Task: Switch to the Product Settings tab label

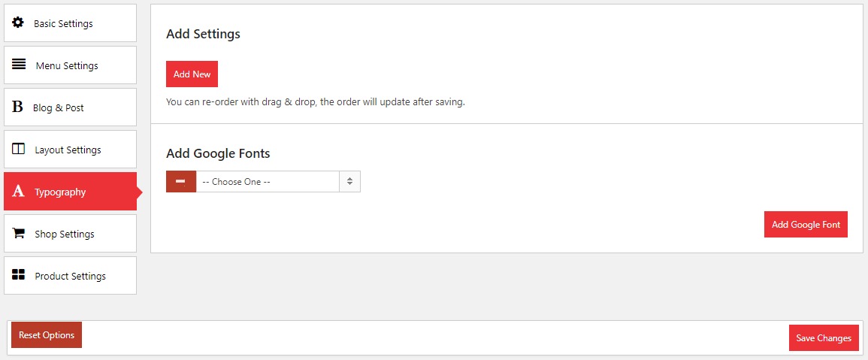Action: pyautogui.click(x=70, y=277)
